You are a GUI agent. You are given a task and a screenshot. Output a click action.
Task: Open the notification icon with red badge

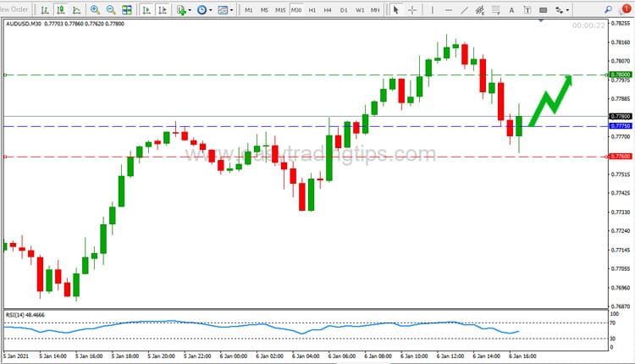pyautogui.click(x=626, y=9)
